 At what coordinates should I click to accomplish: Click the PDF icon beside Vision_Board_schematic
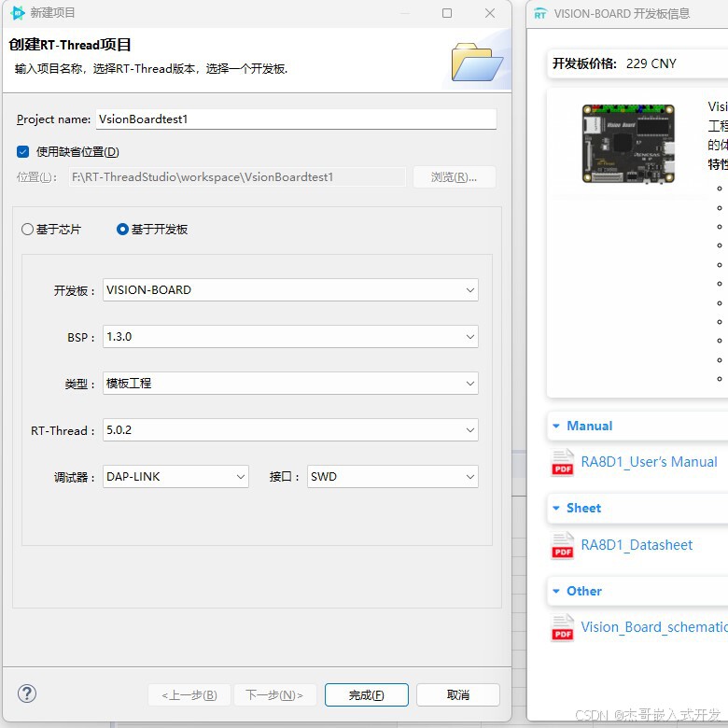pos(562,628)
